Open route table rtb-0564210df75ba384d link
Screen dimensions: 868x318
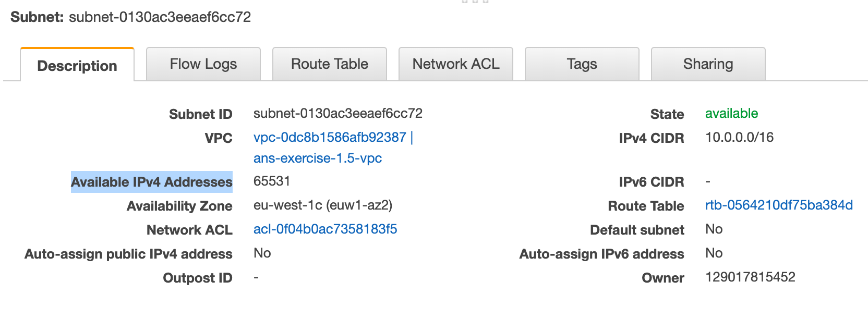click(779, 205)
